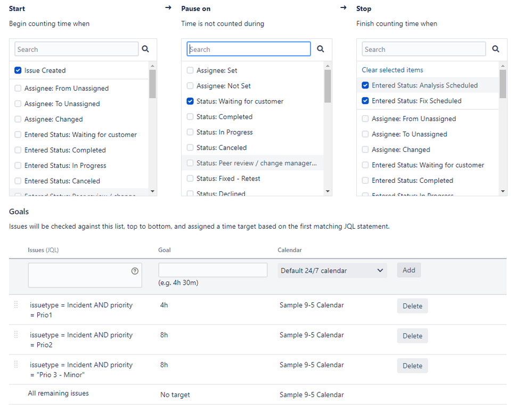The width and height of the screenshot is (532, 411).
Task: Check Entered Status: Waiting for customer in Stop
Action: tap(365, 165)
